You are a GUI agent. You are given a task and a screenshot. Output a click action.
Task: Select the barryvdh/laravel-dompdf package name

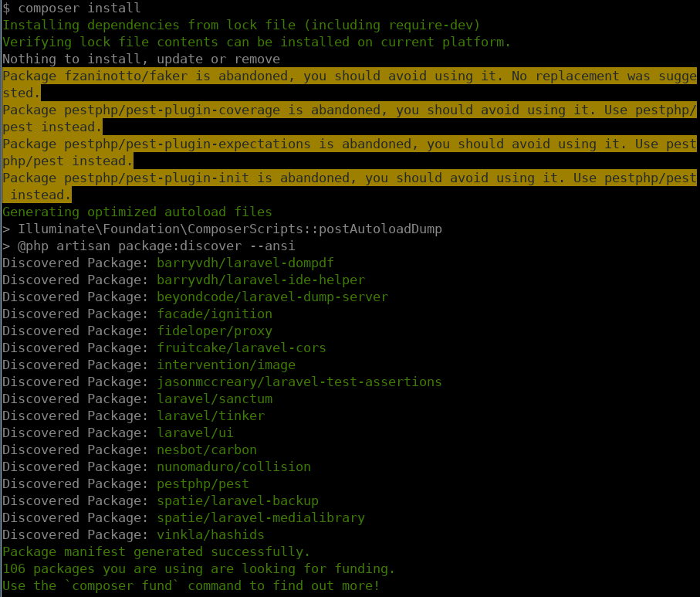point(245,263)
